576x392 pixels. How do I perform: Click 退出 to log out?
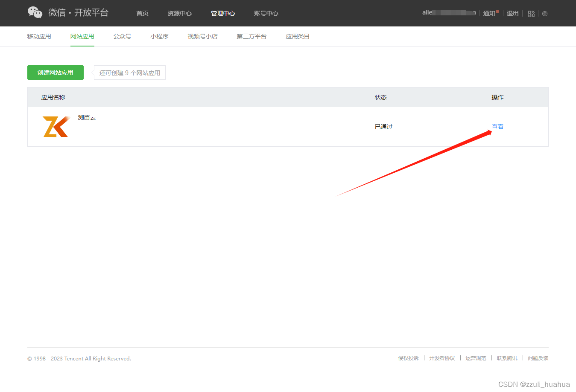(512, 13)
